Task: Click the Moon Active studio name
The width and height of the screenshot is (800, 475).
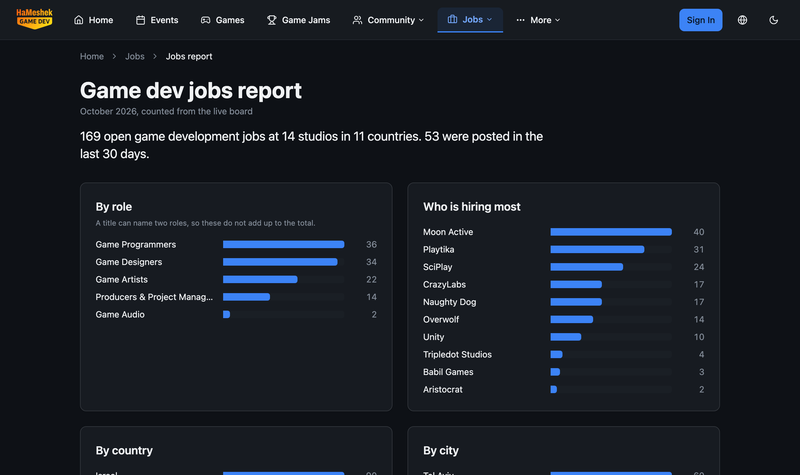Action: 448,232
